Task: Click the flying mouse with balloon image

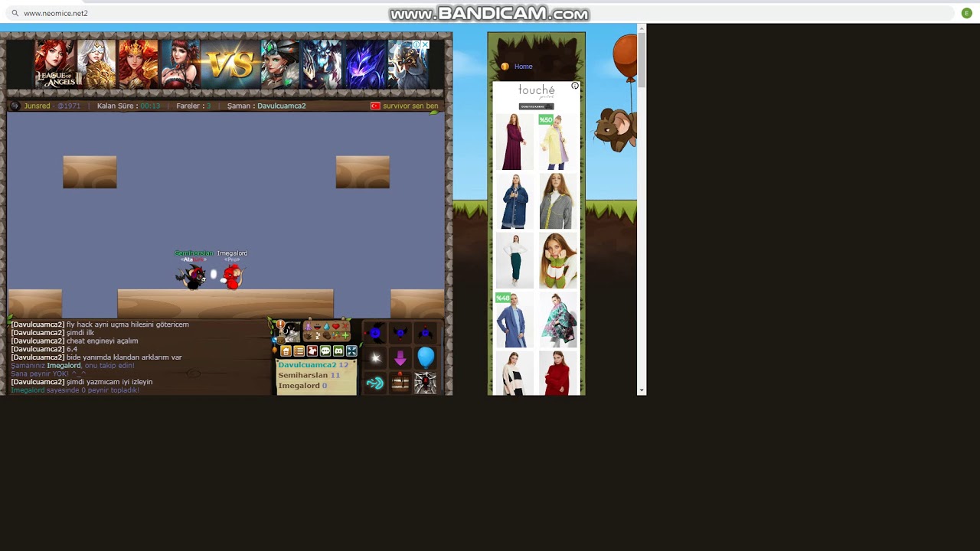Action: [x=617, y=93]
